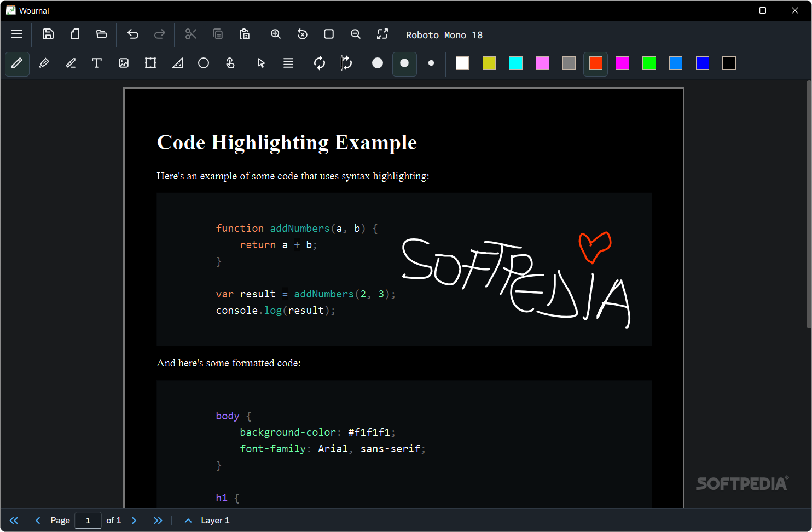812x532 pixels.
Task: Pick the gray color swatch
Action: click(569, 63)
